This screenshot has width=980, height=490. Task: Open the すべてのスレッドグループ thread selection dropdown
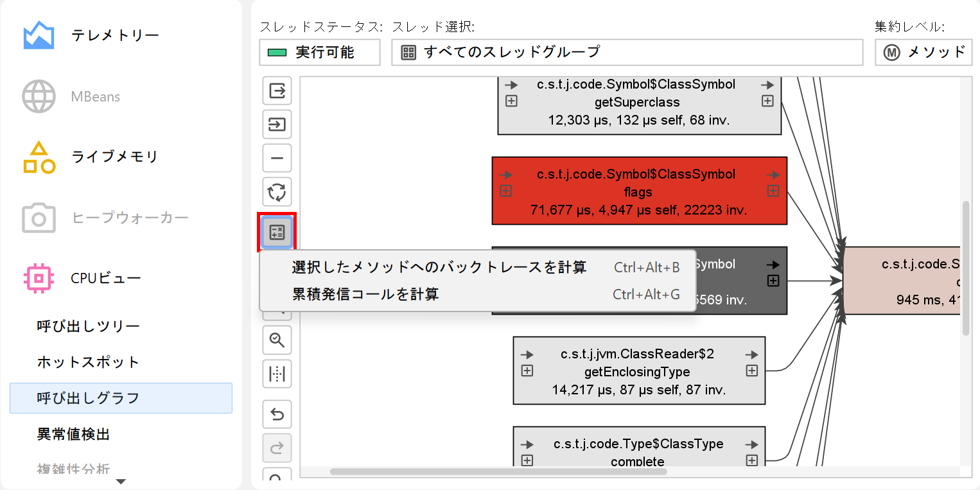pos(626,53)
